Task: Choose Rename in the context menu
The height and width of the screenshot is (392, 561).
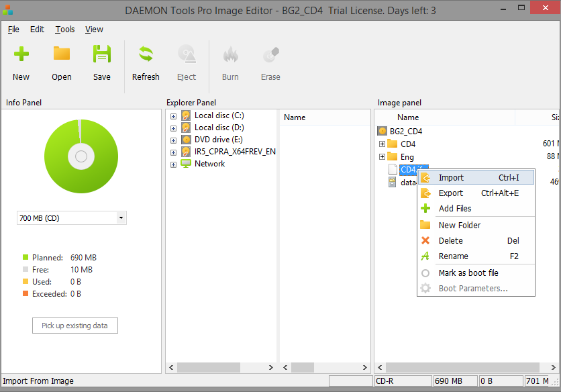Action: (476, 256)
